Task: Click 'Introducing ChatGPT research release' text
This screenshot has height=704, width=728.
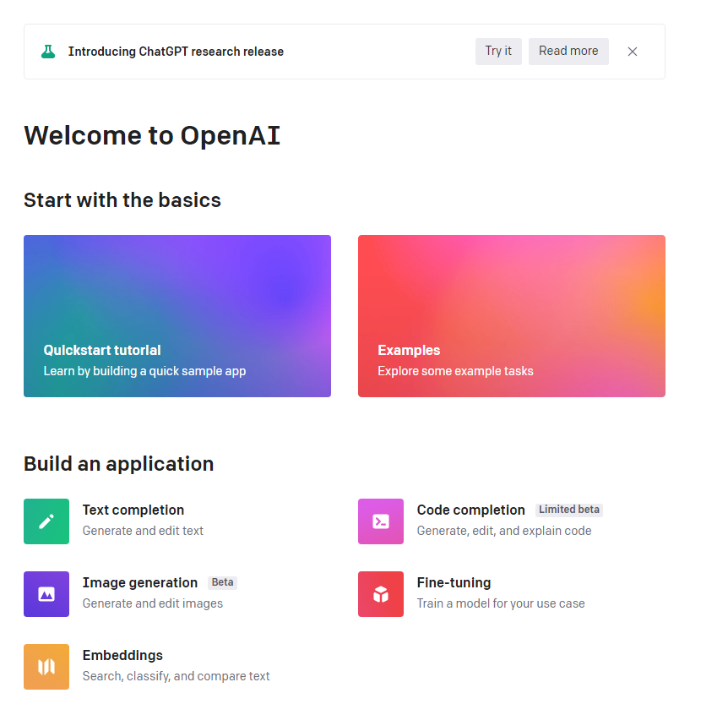Action: pyautogui.click(x=176, y=52)
